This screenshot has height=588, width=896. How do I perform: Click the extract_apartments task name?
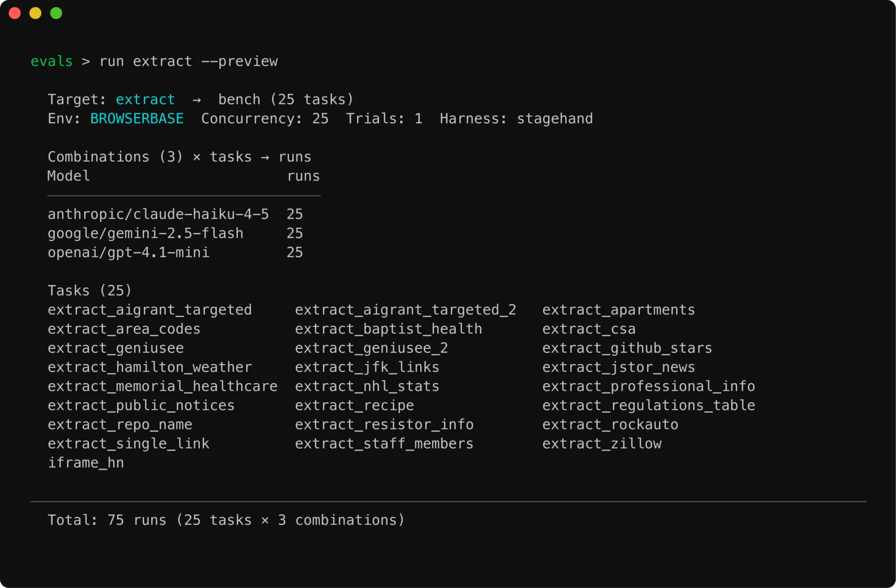(619, 310)
